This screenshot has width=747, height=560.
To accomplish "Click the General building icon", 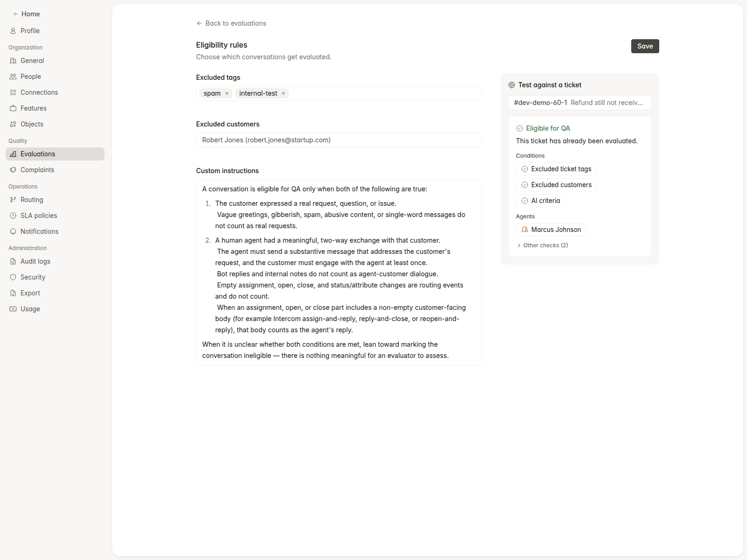I will (x=13, y=61).
